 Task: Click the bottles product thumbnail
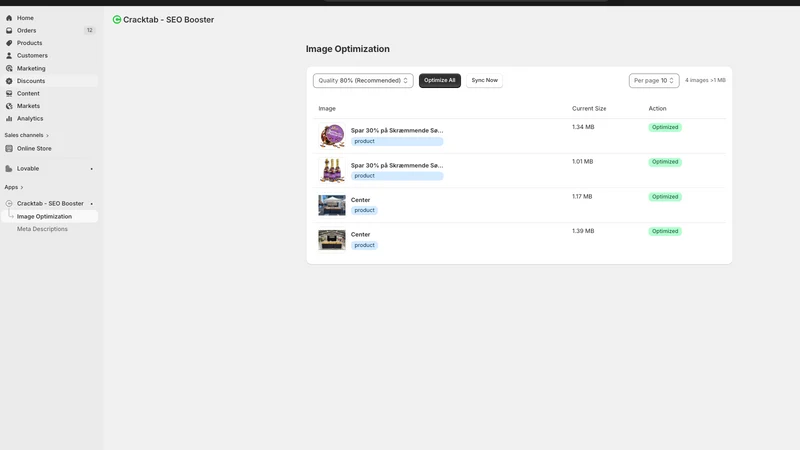point(332,170)
